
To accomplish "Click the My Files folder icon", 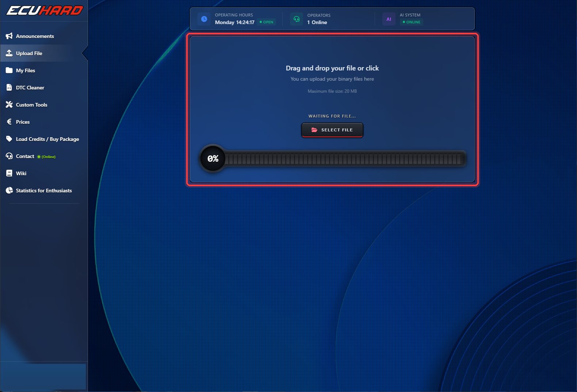I will click(x=9, y=70).
